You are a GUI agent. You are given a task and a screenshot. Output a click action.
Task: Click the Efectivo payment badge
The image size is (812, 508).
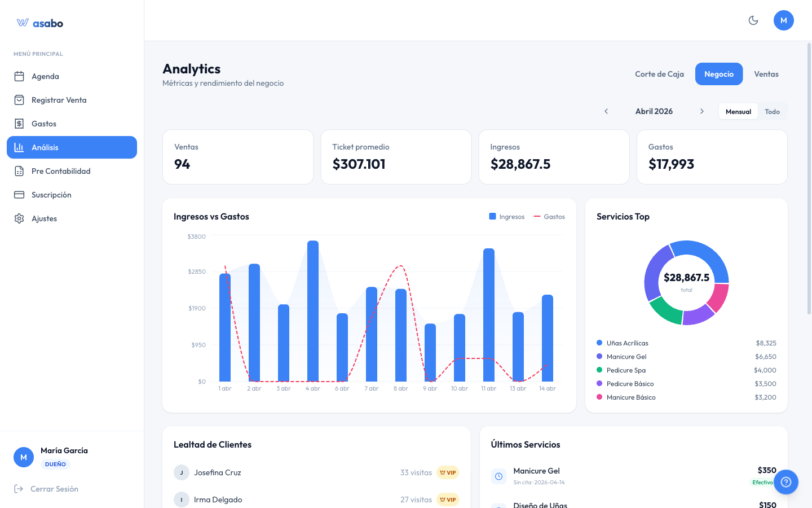[x=764, y=482]
